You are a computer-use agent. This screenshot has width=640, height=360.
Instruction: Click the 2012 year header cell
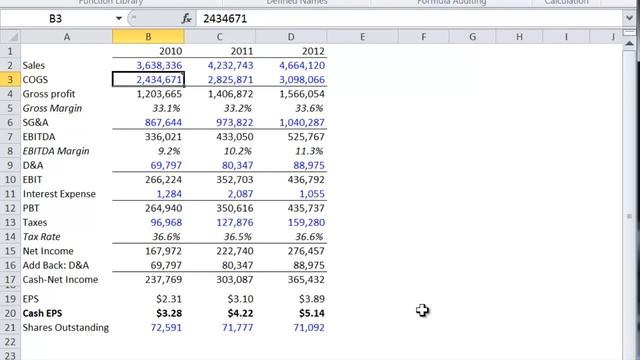291,51
